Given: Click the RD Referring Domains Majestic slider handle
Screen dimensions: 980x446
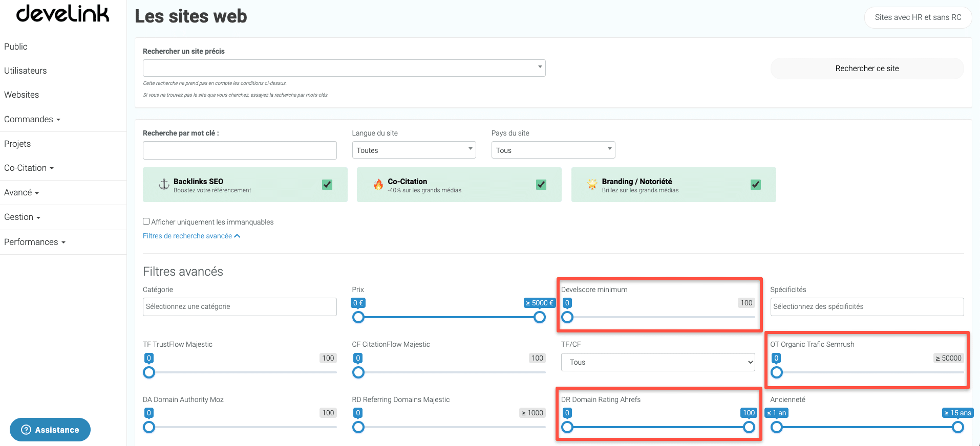Looking at the screenshot, I should [358, 427].
